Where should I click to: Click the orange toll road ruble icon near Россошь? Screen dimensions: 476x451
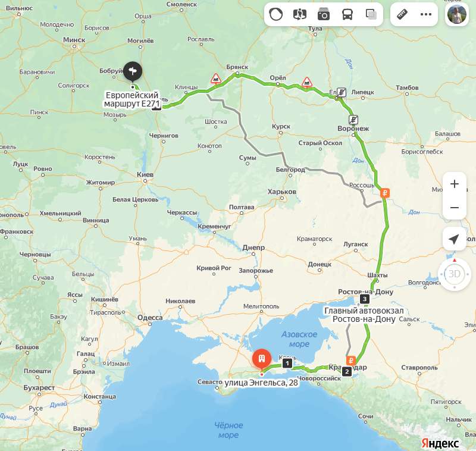coord(385,193)
